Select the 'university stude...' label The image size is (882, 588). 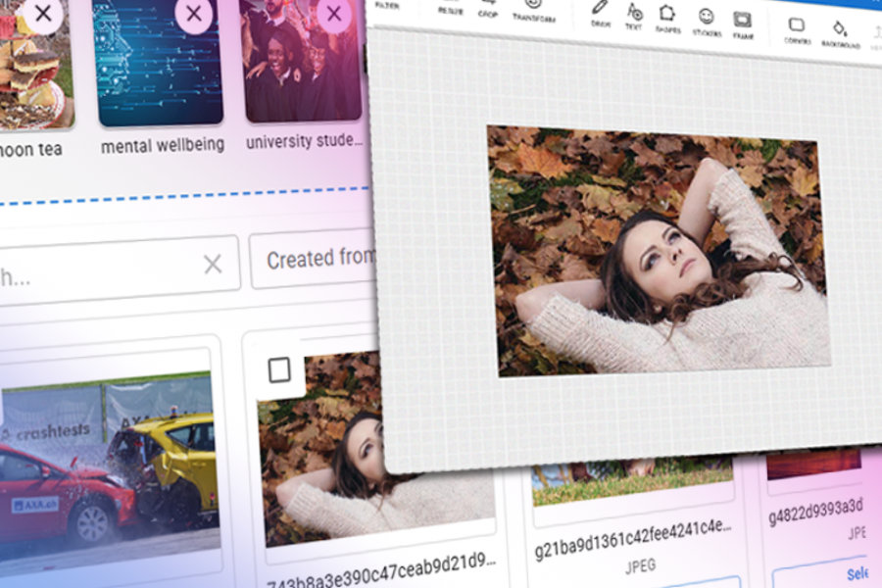click(305, 141)
